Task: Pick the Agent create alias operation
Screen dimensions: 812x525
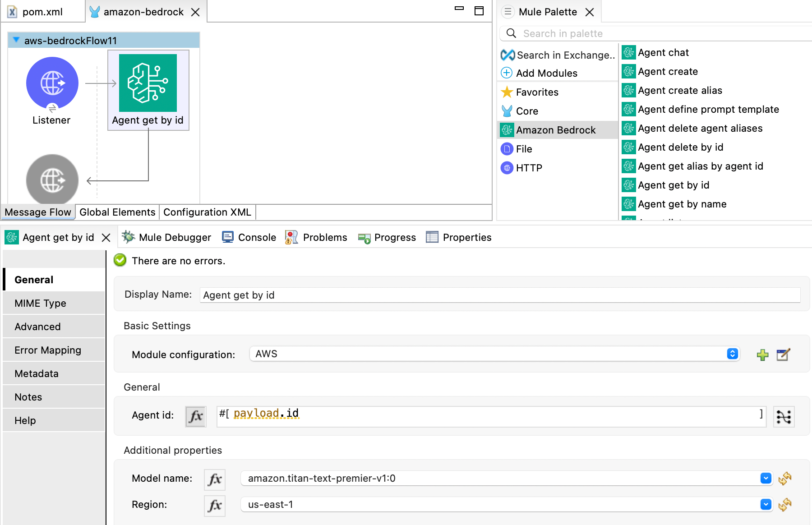Action: [x=673, y=91]
